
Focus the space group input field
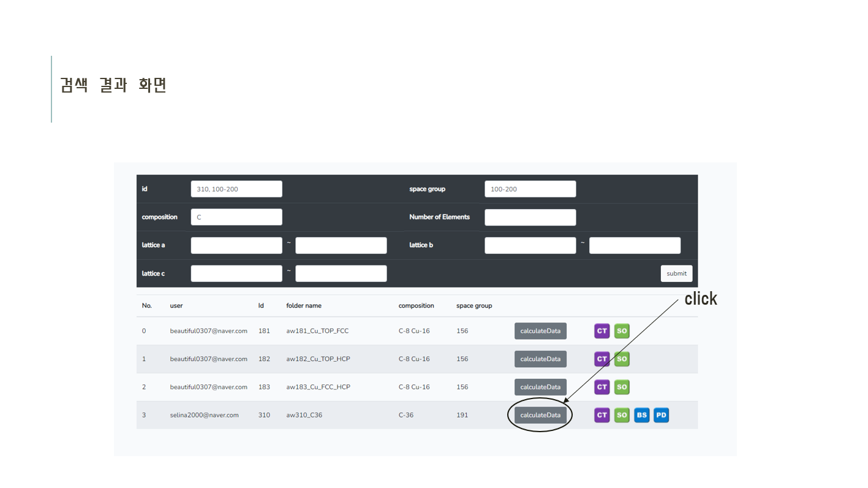pos(530,189)
